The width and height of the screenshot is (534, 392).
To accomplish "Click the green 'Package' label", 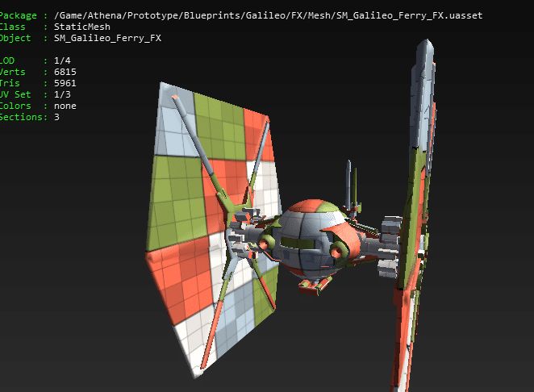I will coord(18,15).
